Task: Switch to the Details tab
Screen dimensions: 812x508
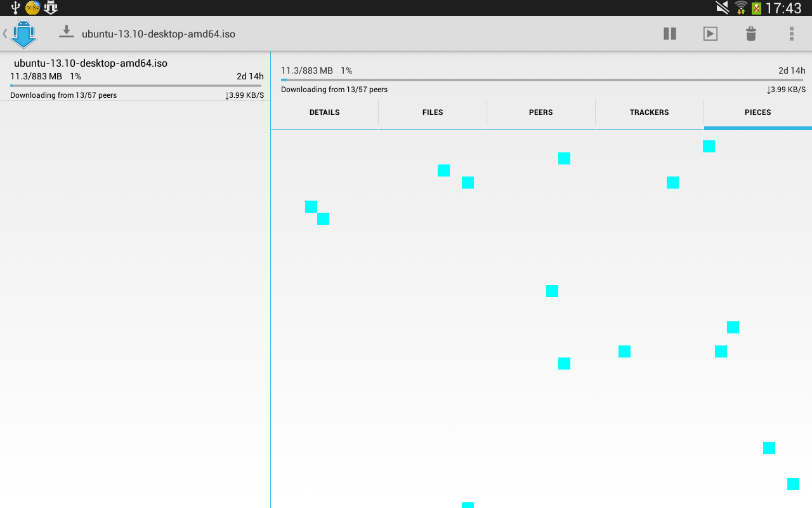Action: point(325,112)
